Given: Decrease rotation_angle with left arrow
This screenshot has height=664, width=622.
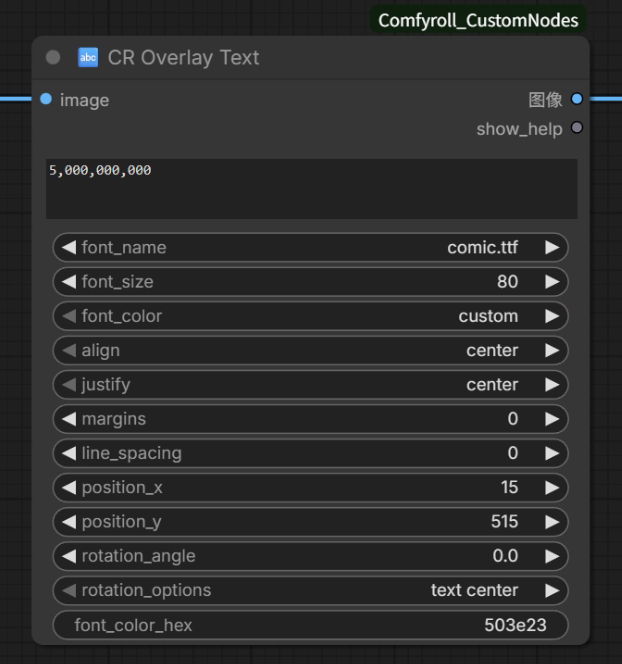Looking at the screenshot, I should coord(69,556).
